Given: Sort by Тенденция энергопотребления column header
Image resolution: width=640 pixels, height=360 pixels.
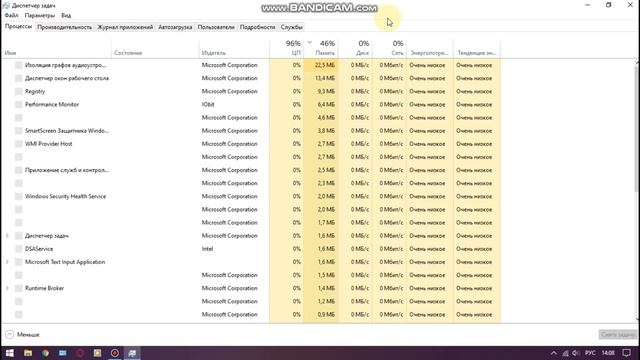Looking at the screenshot, I should [x=477, y=48].
